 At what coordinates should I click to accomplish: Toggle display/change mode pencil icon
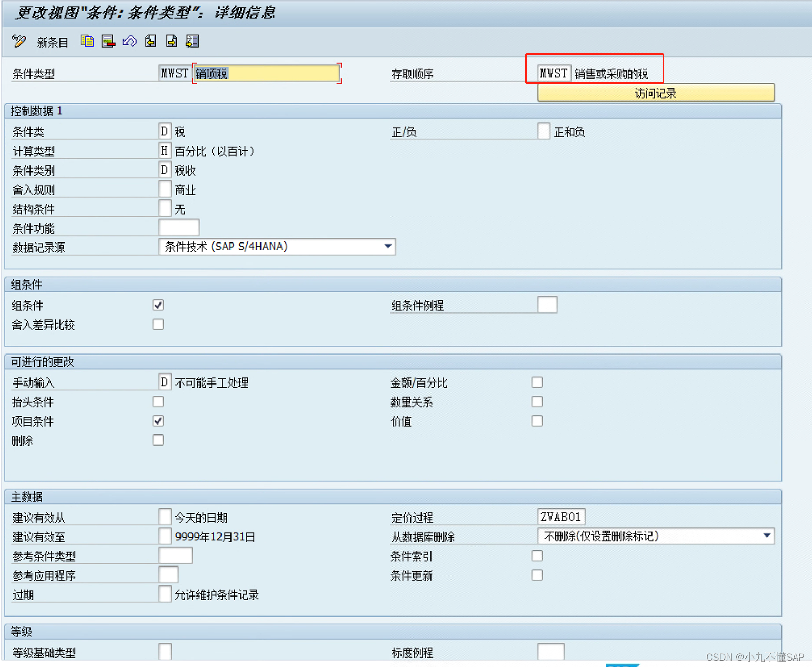[19, 42]
